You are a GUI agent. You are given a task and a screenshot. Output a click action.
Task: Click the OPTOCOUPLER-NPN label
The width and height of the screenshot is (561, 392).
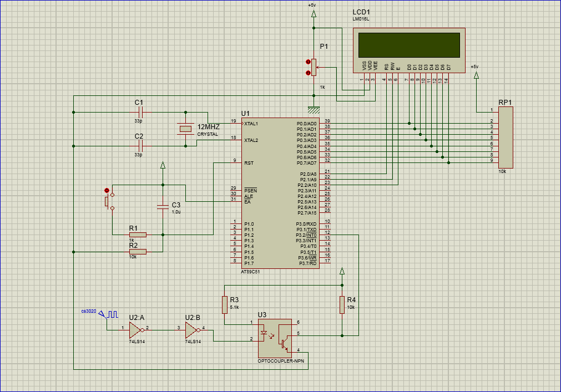[x=281, y=361]
